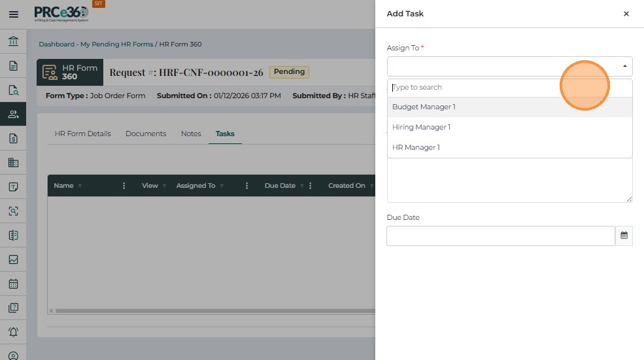644x360 pixels.
Task: Open the office building sidebar icon
Action: click(x=13, y=162)
